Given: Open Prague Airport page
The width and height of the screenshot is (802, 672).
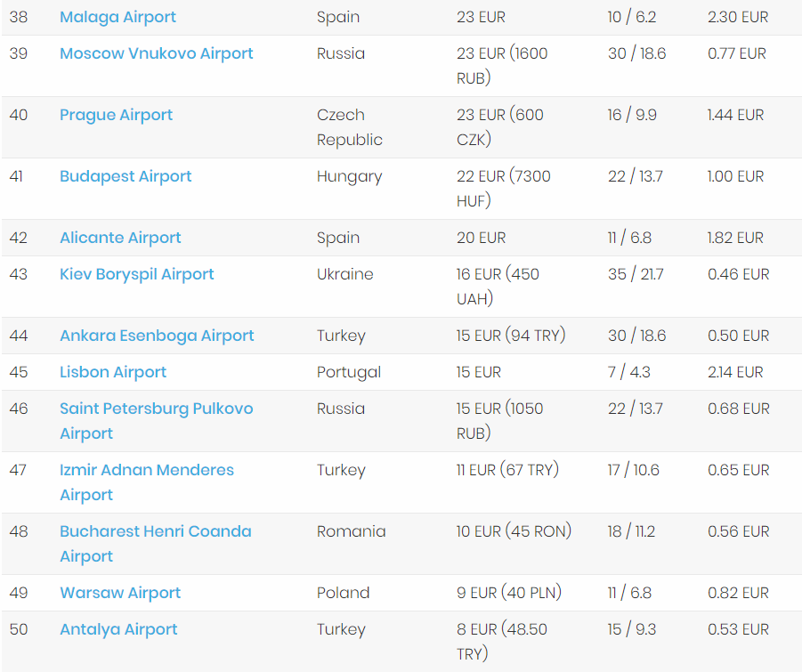Looking at the screenshot, I should 116,115.
